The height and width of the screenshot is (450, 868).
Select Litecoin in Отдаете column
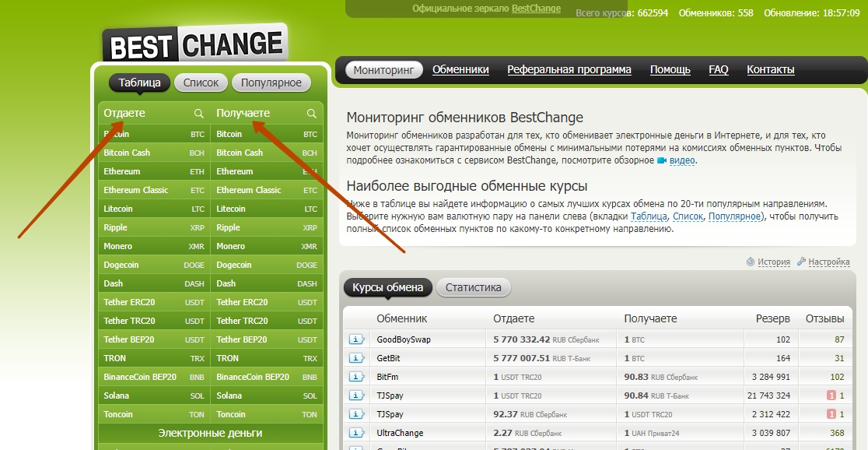(x=154, y=209)
